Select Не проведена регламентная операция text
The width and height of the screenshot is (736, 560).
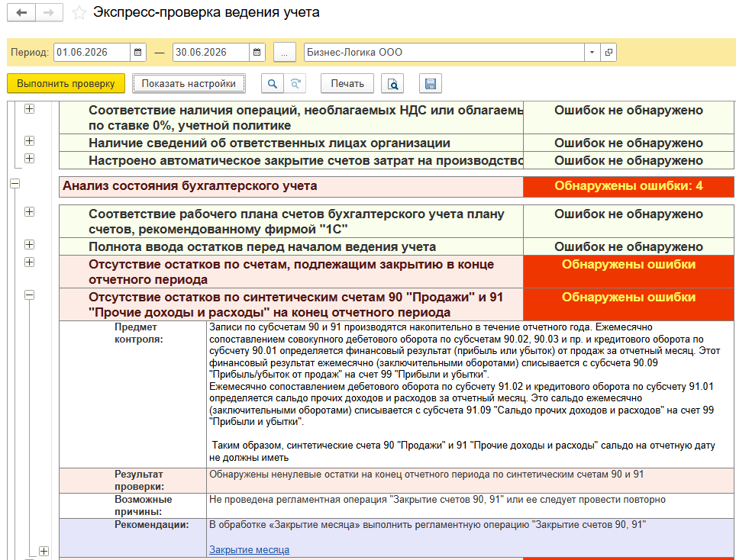point(437,500)
